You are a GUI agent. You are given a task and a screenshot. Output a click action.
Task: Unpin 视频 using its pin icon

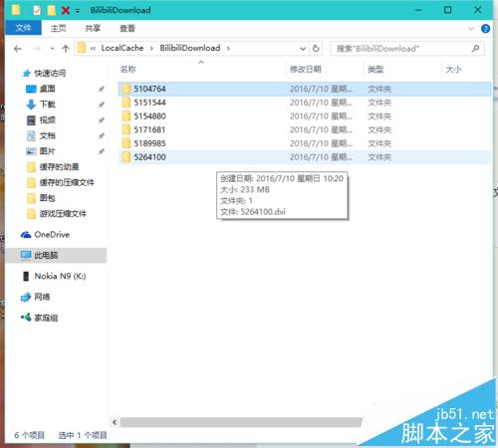coord(102,120)
